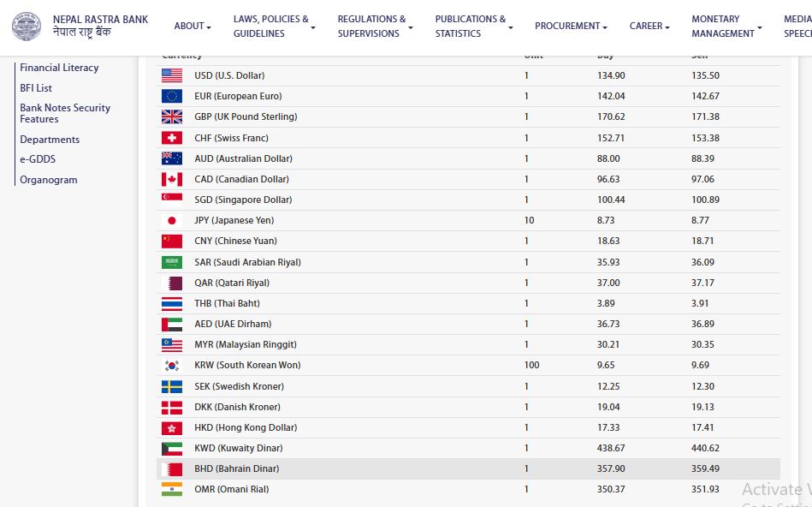Expand the ABOUT dropdown menu

click(x=193, y=27)
